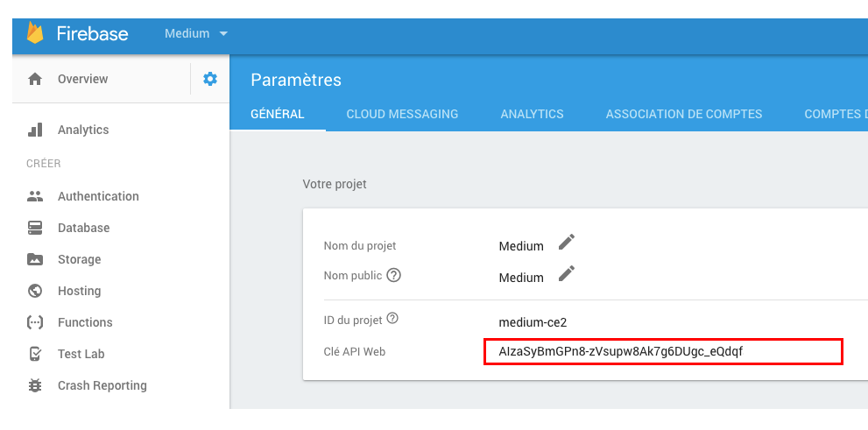Select the Clé API Web key value
This screenshot has height=430, width=868.
click(x=620, y=351)
